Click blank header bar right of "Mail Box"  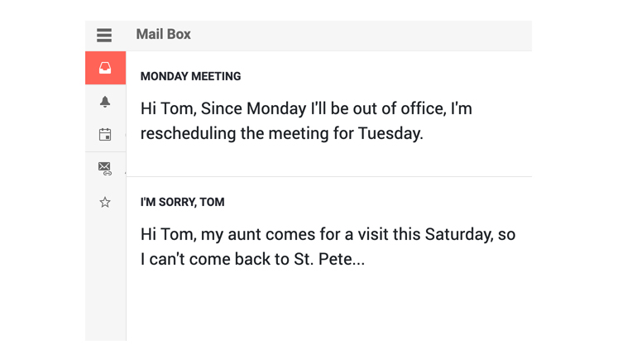[372, 35]
